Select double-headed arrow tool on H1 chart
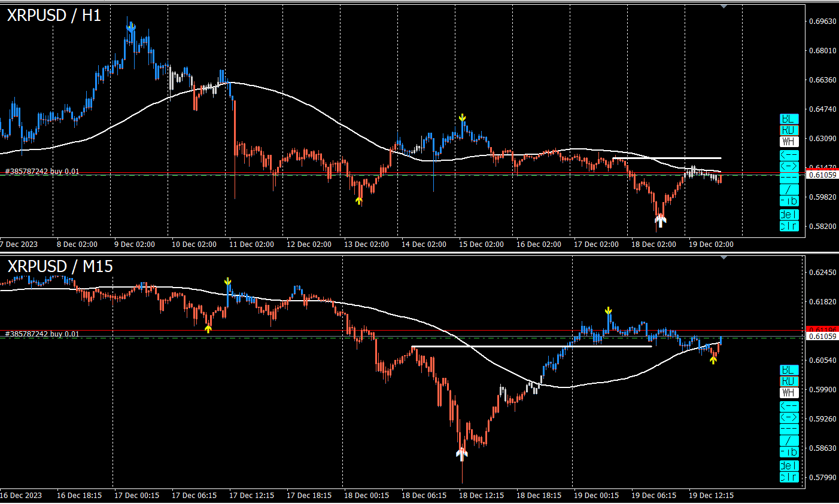Image resolution: width=839 pixels, height=504 pixels. (789, 167)
